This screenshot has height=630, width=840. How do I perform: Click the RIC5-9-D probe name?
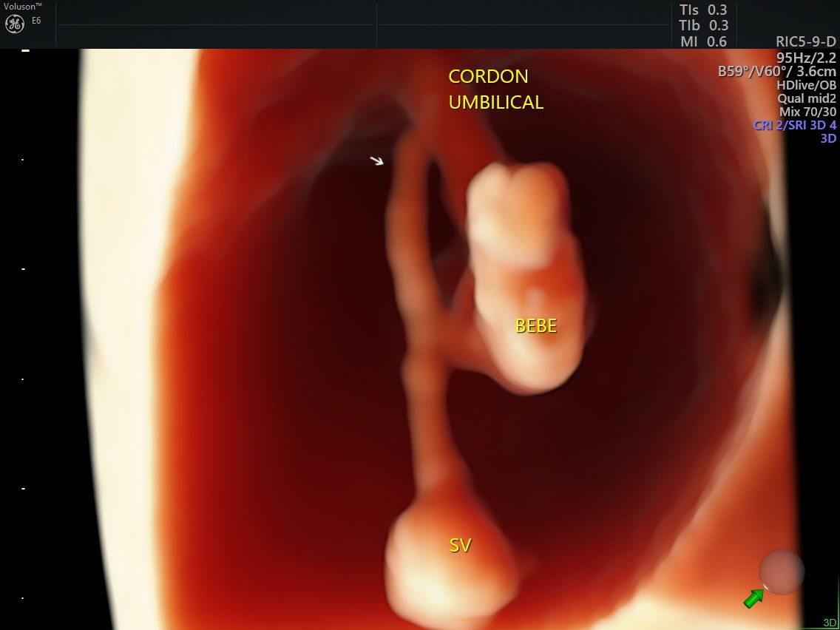point(805,42)
